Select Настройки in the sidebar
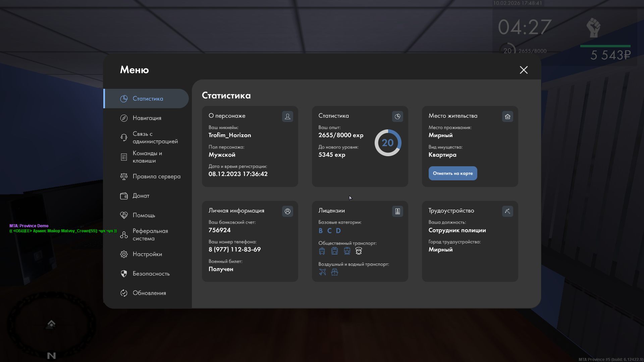Viewport: 644px width, 362px height. [x=147, y=254]
